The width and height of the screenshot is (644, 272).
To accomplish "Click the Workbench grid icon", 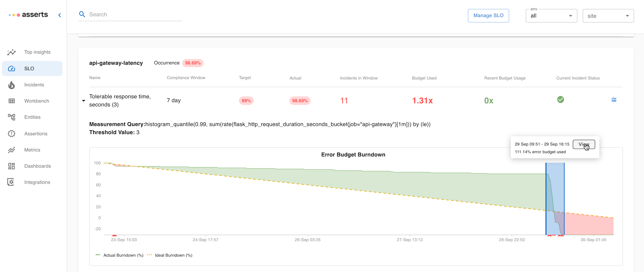I will coord(12,101).
